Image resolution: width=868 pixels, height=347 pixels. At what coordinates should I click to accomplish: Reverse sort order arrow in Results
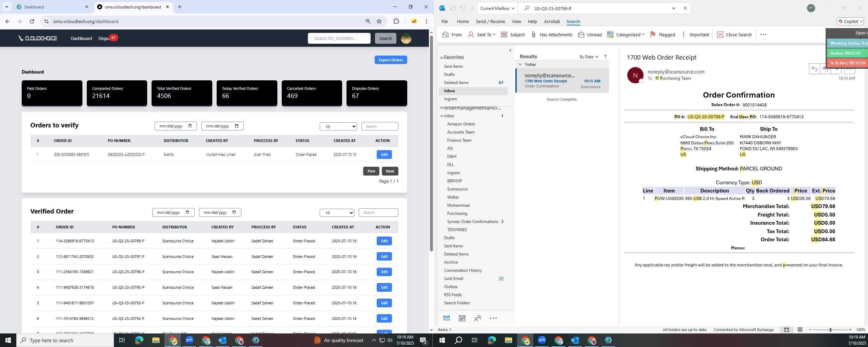tap(605, 57)
